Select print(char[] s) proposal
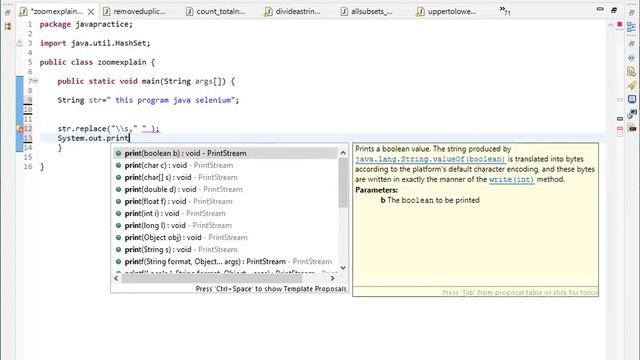640x360 pixels. [x=225, y=177]
